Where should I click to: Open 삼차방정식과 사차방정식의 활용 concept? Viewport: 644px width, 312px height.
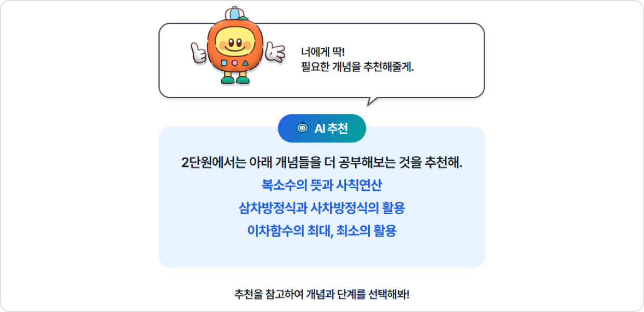[x=322, y=208]
